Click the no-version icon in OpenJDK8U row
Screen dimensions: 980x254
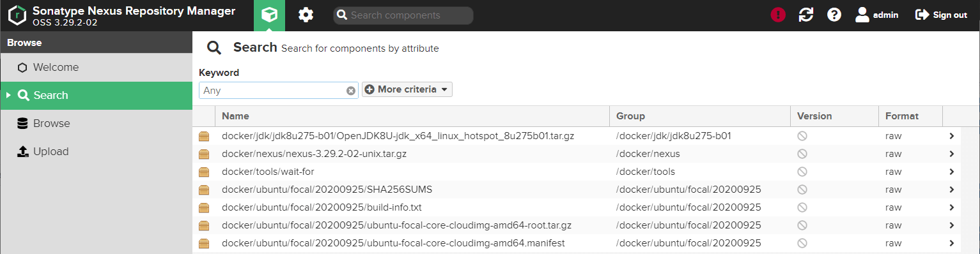[x=802, y=136]
